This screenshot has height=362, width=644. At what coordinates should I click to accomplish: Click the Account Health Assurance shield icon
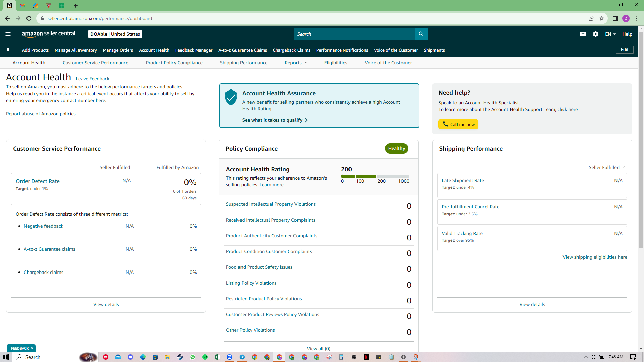click(x=231, y=97)
